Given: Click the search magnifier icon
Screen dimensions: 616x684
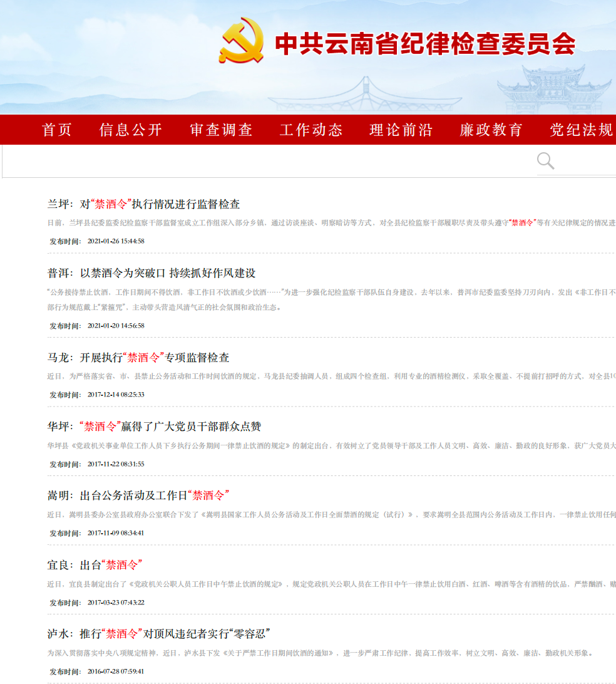Looking at the screenshot, I should (545, 161).
